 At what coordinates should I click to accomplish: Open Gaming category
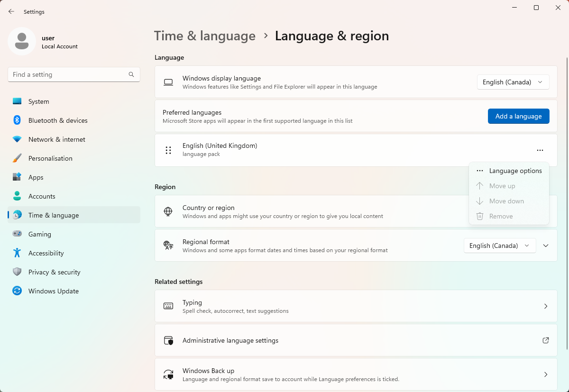click(74, 234)
